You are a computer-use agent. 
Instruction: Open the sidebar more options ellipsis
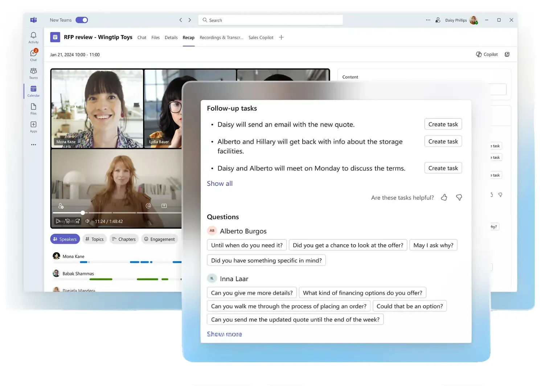[x=33, y=144]
